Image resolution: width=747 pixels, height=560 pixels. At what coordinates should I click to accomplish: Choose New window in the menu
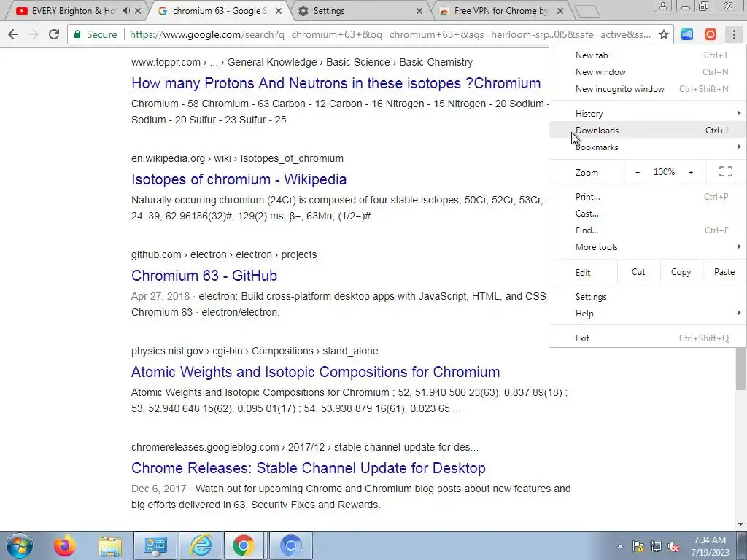click(648, 72)
